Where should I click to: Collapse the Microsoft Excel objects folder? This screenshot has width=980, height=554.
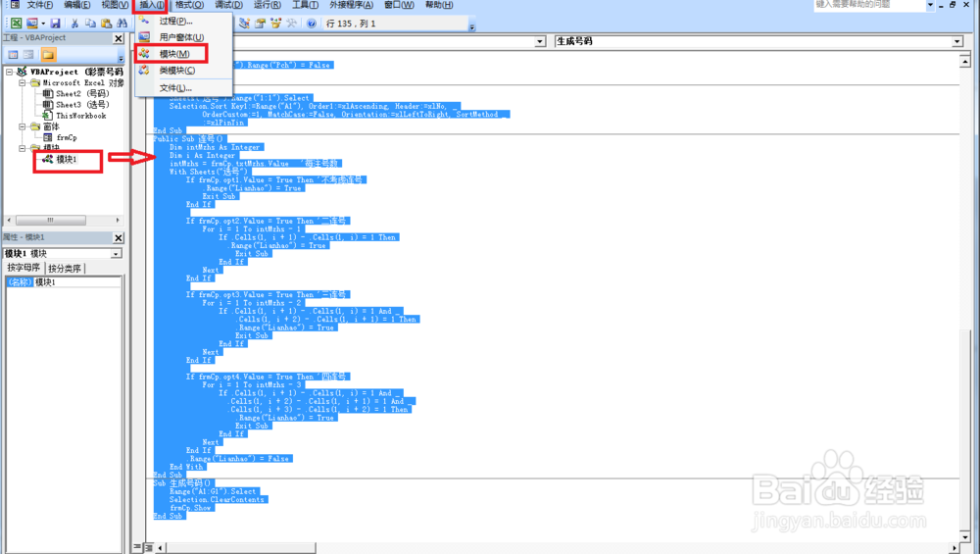[22, 82]
